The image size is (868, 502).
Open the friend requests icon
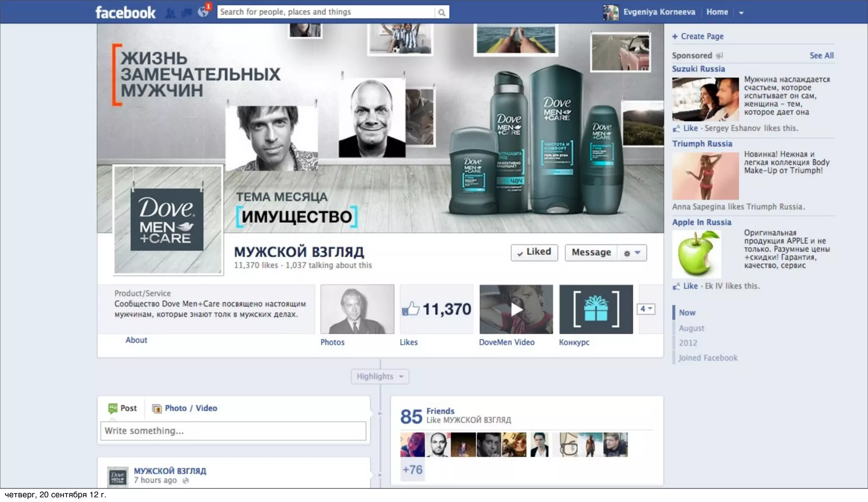point(170,13)
